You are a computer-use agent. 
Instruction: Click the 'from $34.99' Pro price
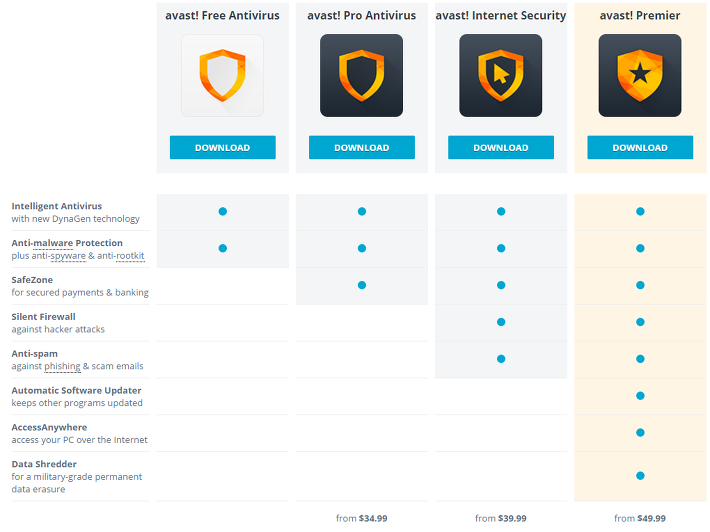click(361, 518)
